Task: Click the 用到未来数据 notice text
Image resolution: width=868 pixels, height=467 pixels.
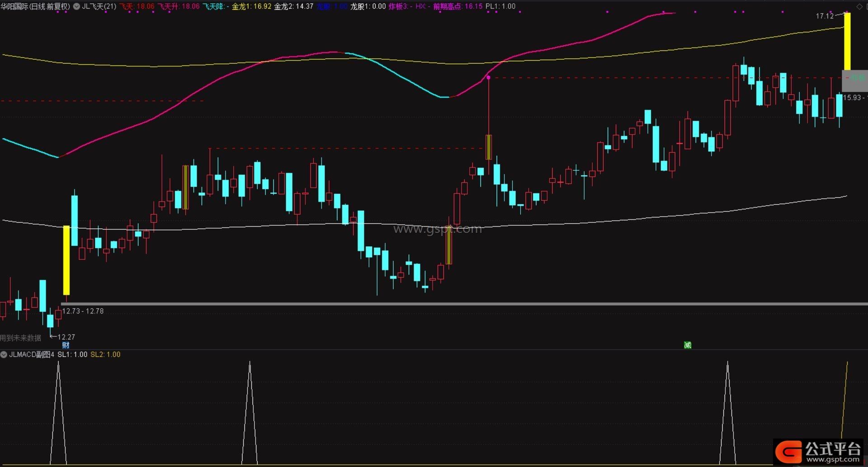Action: 21,338
